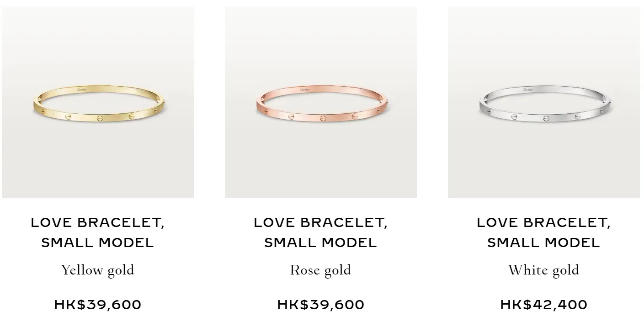644x327 pixels.
Task: Click the Love Bracelet title above White gold
Action: (544, 232)
